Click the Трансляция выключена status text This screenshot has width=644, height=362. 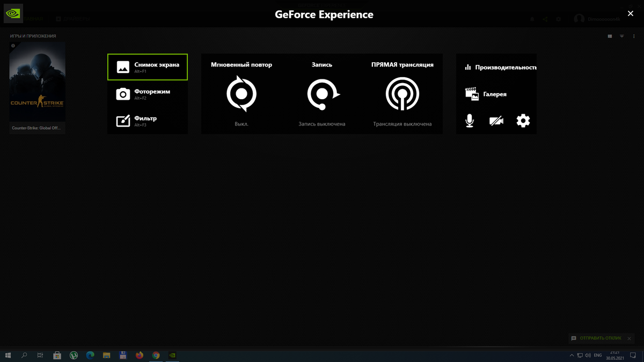[402, 124]
